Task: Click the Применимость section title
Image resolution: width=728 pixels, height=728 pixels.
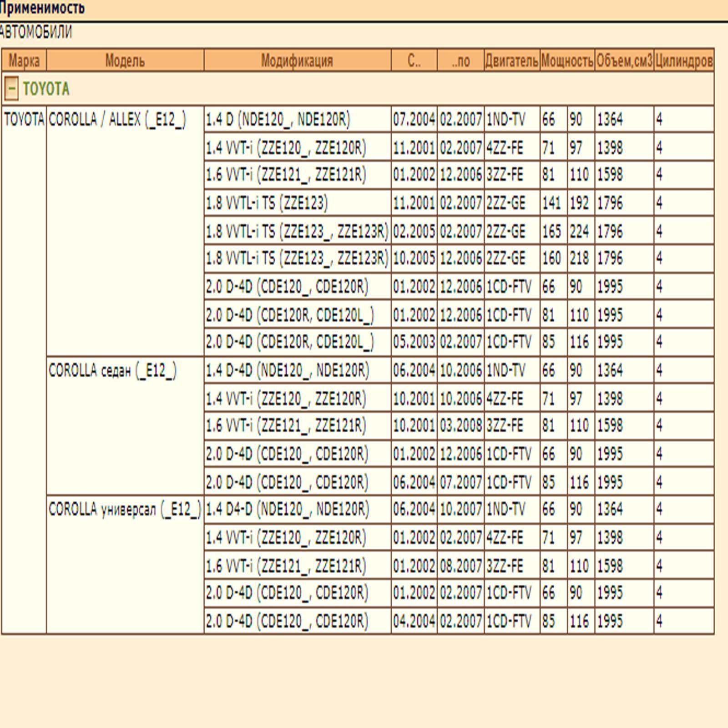Action: coord(42,8)
